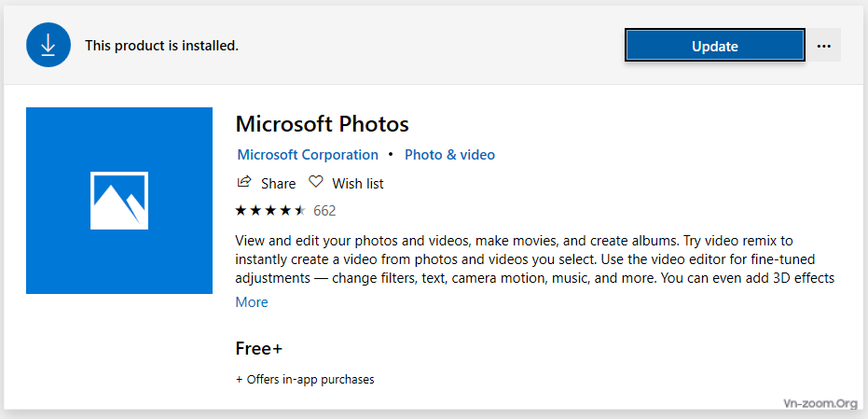Click the 'Offers in-app purchases' note
Screen dimensions: 868x419
coord(305,380)
